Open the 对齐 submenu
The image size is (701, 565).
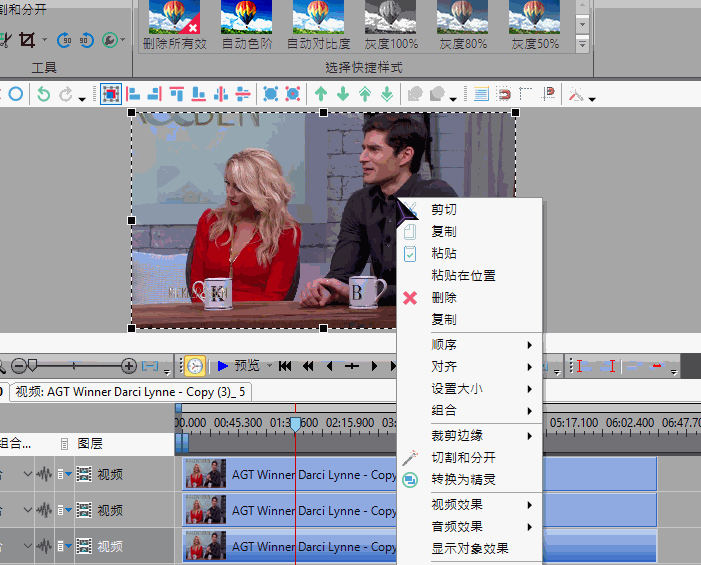pyautogui.click(x=469, y=367)
